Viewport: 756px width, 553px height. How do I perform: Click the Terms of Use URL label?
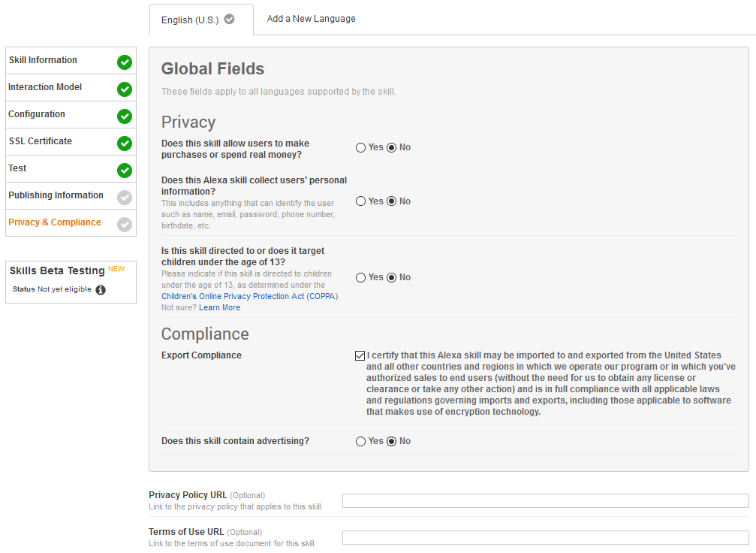[x=186, y=532]
